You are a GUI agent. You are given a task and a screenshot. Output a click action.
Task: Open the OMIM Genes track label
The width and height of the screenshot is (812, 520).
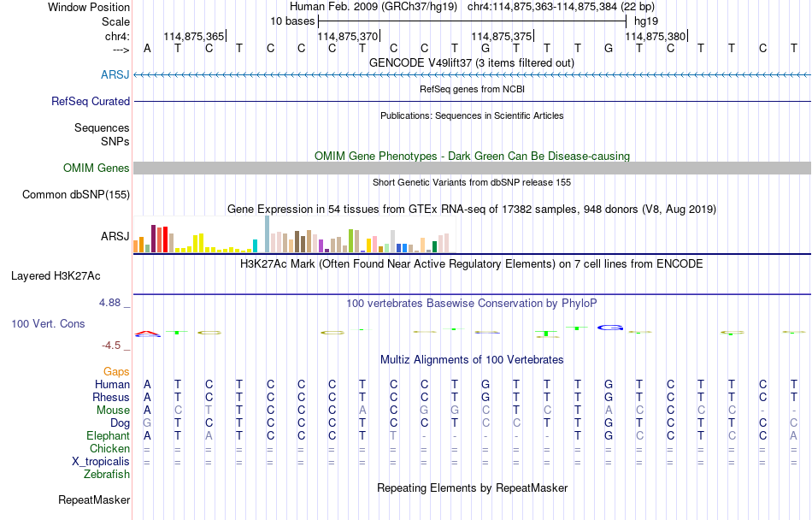click(96, 168)
